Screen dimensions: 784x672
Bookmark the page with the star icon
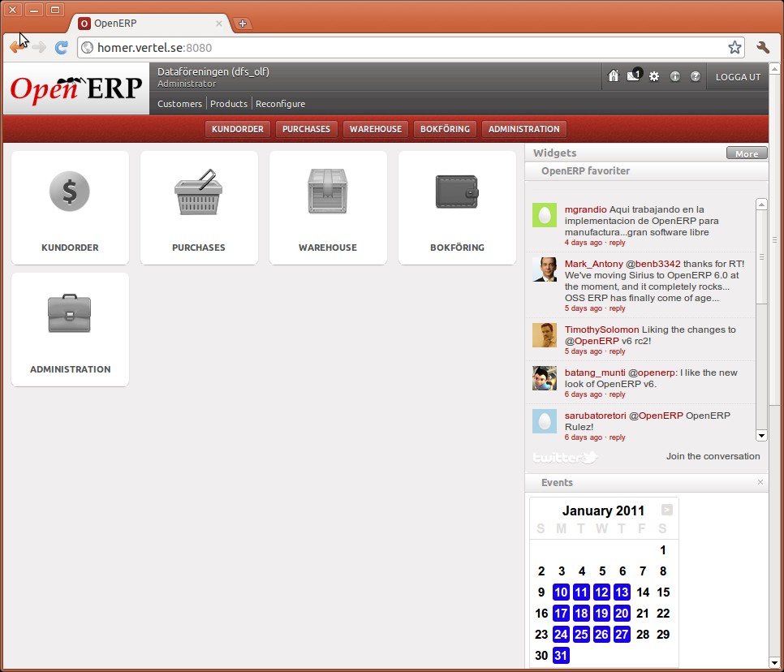(734, 48)
